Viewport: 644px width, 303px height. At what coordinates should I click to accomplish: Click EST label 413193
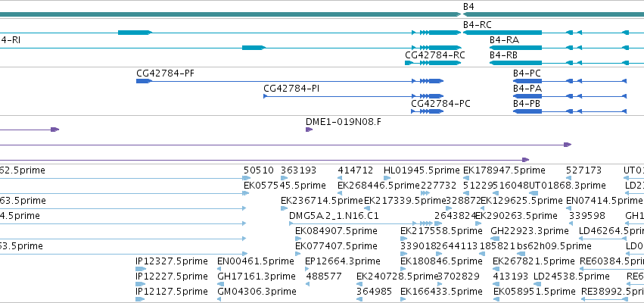coord(511,276)
